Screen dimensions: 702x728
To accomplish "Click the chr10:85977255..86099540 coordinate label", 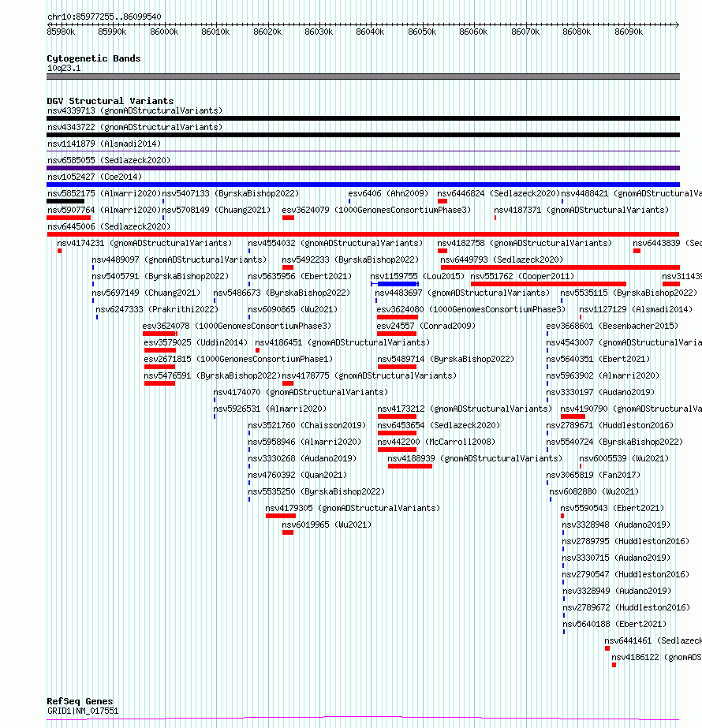I will tap(104, 17).
